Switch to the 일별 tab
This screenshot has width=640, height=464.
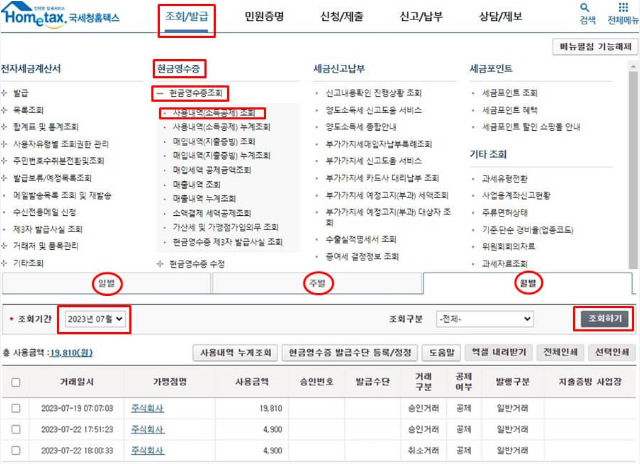[105, 283]
